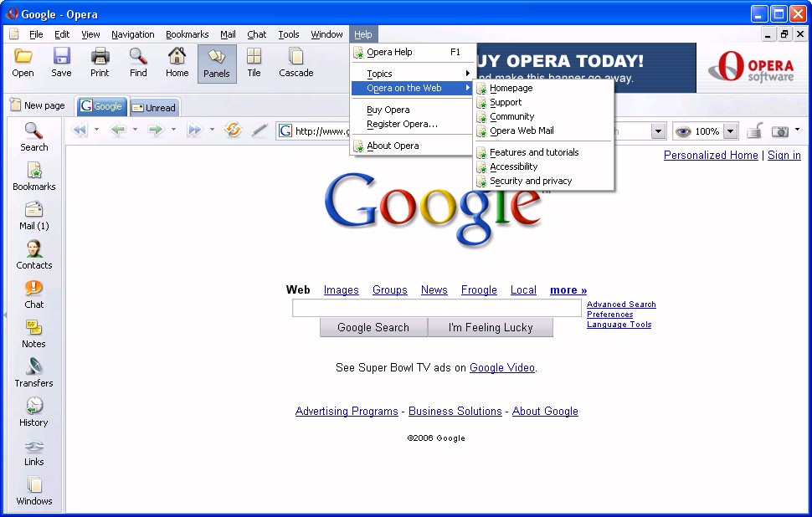The height and width of the screenshot is (517, 812).
Task: Open the Rewind button dropdown arrow
Action: click(96, 130)
